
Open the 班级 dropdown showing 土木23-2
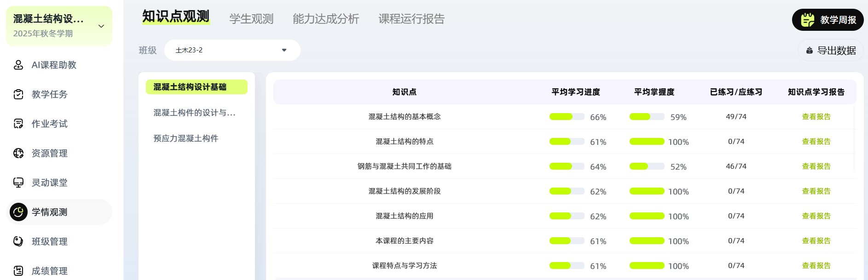232,50
